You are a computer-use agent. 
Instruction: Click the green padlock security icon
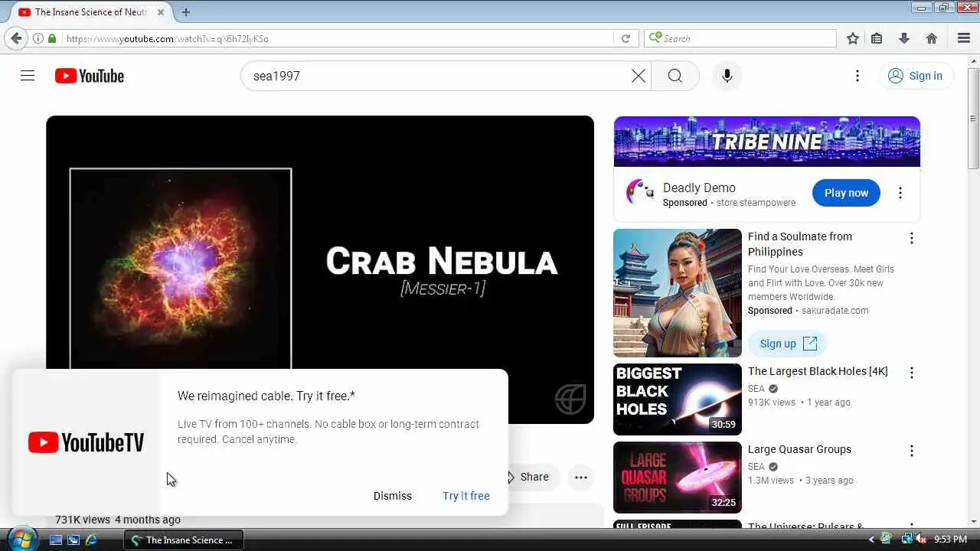tap(52, 38)
